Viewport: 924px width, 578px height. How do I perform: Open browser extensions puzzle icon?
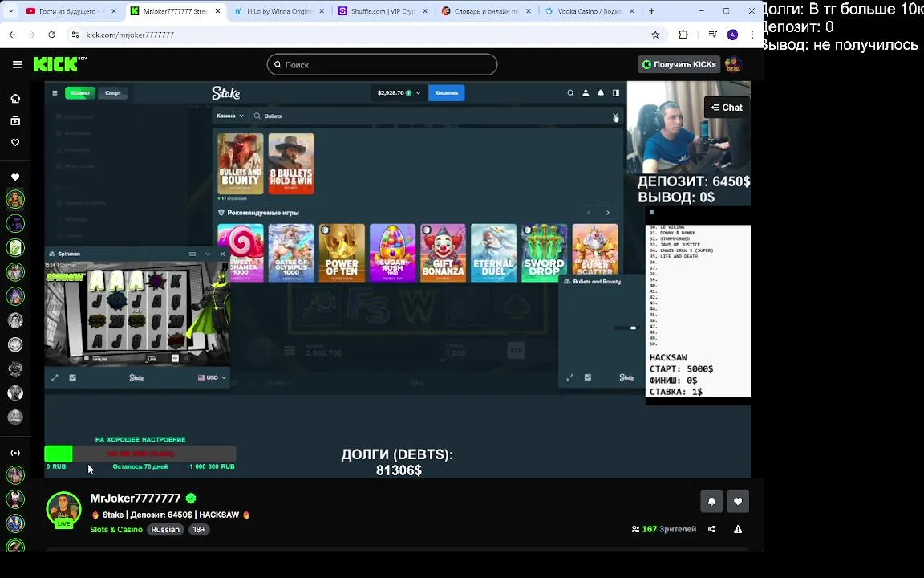click(683, 35)
